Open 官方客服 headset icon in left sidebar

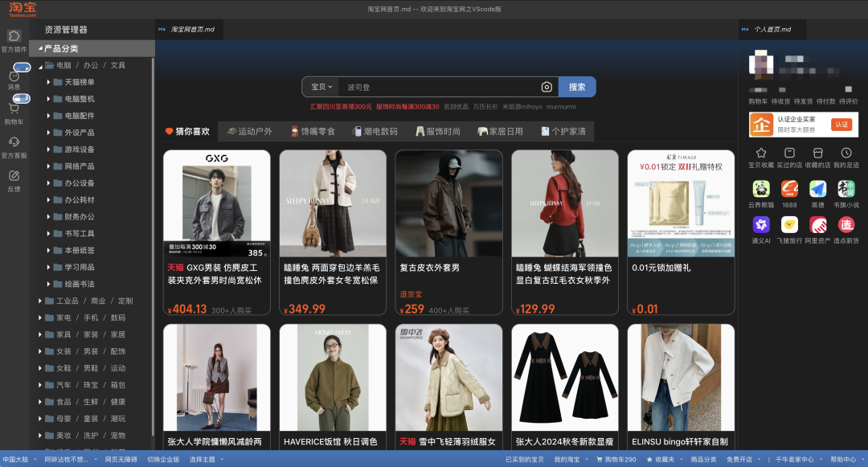[14, 142]
